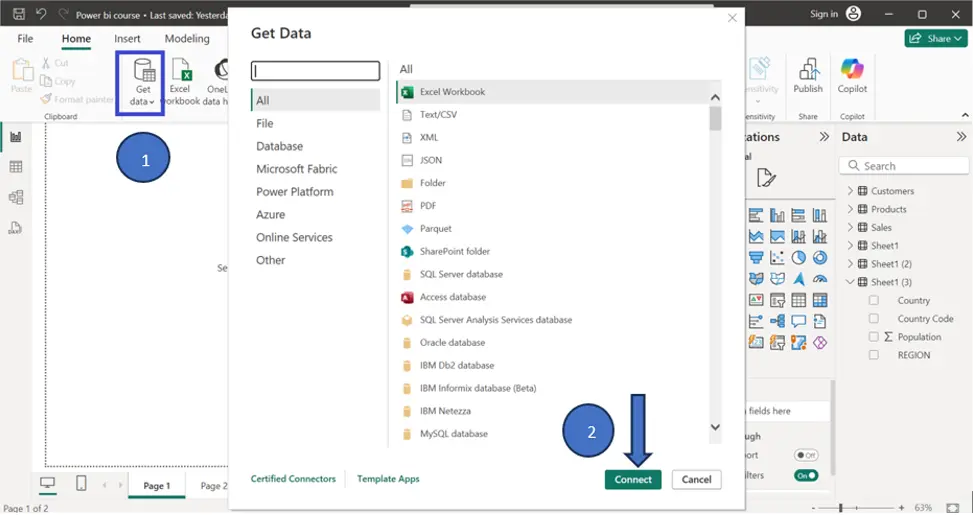973x515 pixels.
Task: Click the zoom slider in status bar
Action: point(841,508)
